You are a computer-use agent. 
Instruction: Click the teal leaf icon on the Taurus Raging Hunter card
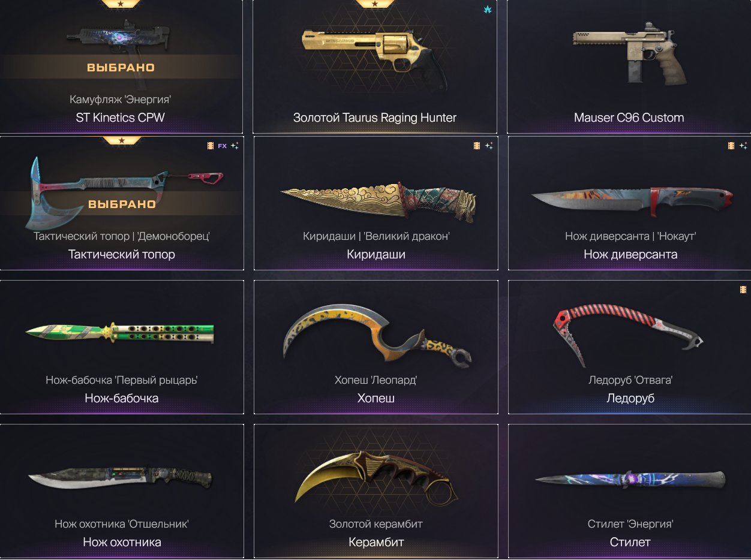click(488, 10)
